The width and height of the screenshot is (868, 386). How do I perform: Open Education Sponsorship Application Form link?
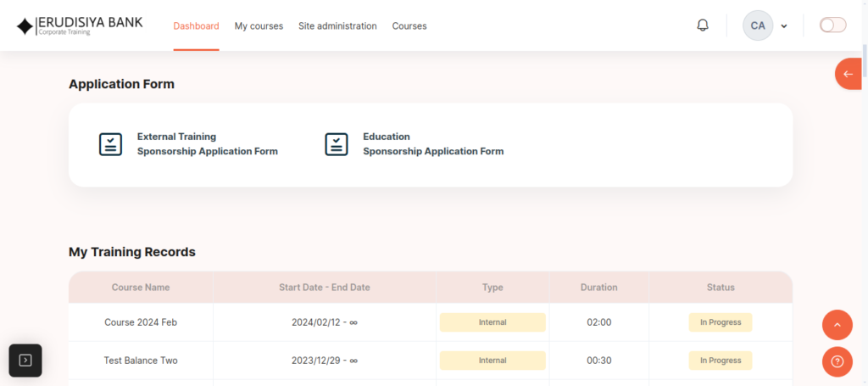point(433,144)
